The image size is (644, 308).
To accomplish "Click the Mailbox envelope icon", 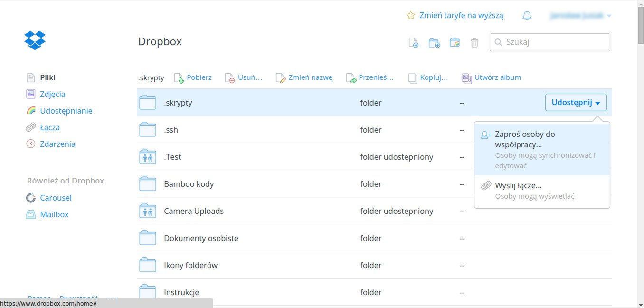I will pos(31,214).
